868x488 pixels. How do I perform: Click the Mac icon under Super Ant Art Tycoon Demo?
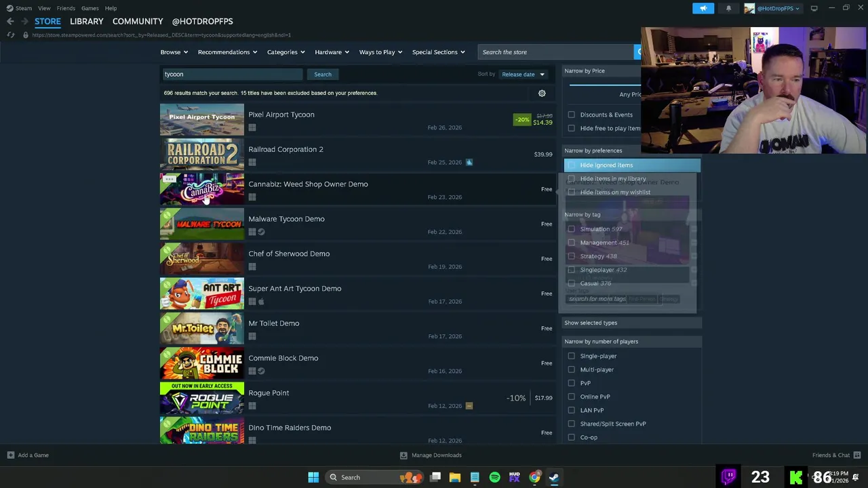pyautogui.click(x=261, y=302)
